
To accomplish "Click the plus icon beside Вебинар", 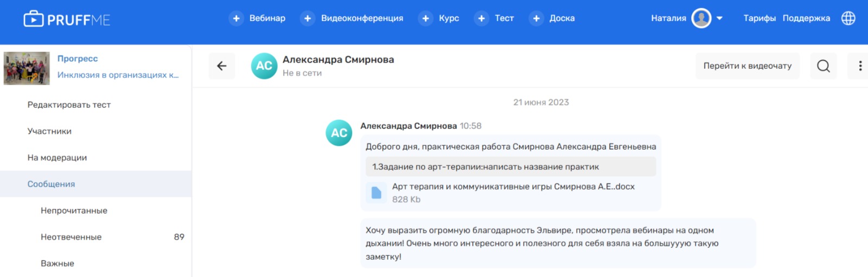I will click(x=236, y=18).
